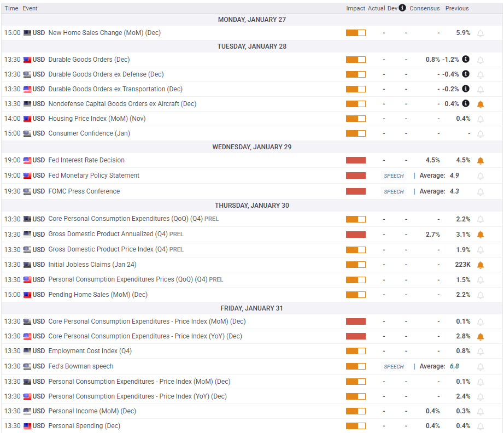Click bell icon on Gross Domestic Product Annualized row
This screenshot has width=504, height=433.
pos(480,235)
